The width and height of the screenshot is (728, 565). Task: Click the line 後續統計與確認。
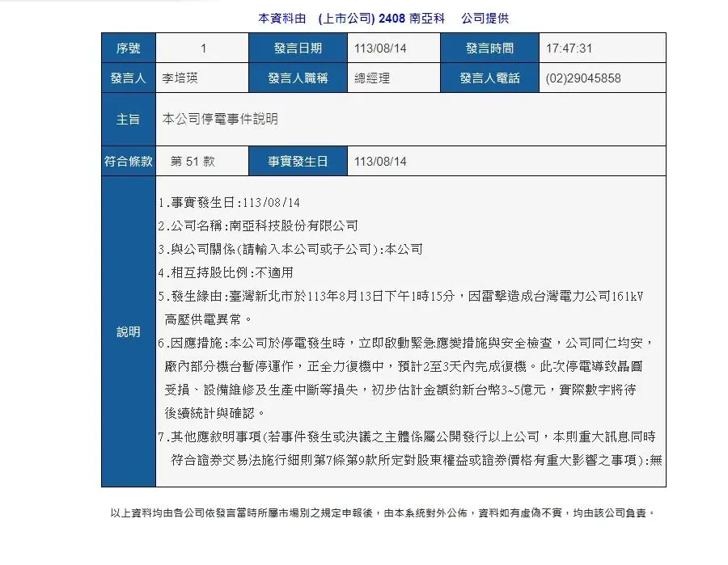(x=215, y=413)
